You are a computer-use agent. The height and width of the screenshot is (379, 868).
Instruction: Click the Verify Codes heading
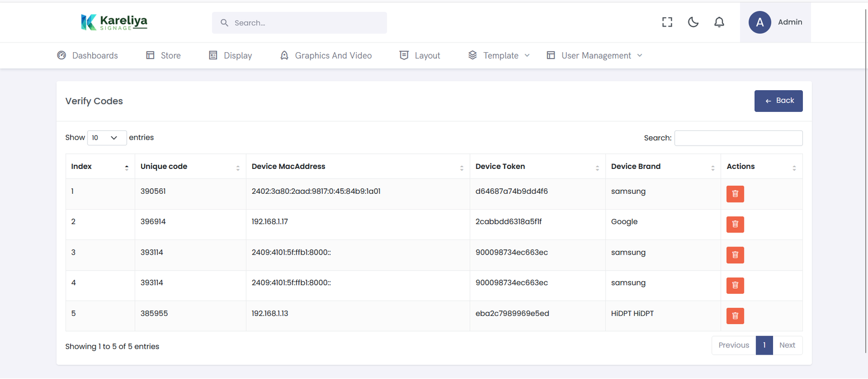94,101
